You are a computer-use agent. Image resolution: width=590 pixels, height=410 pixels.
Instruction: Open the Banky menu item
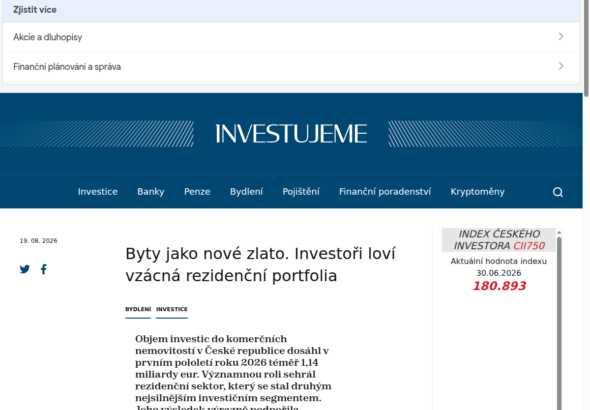pyautogui.click(x=151, y=192)
